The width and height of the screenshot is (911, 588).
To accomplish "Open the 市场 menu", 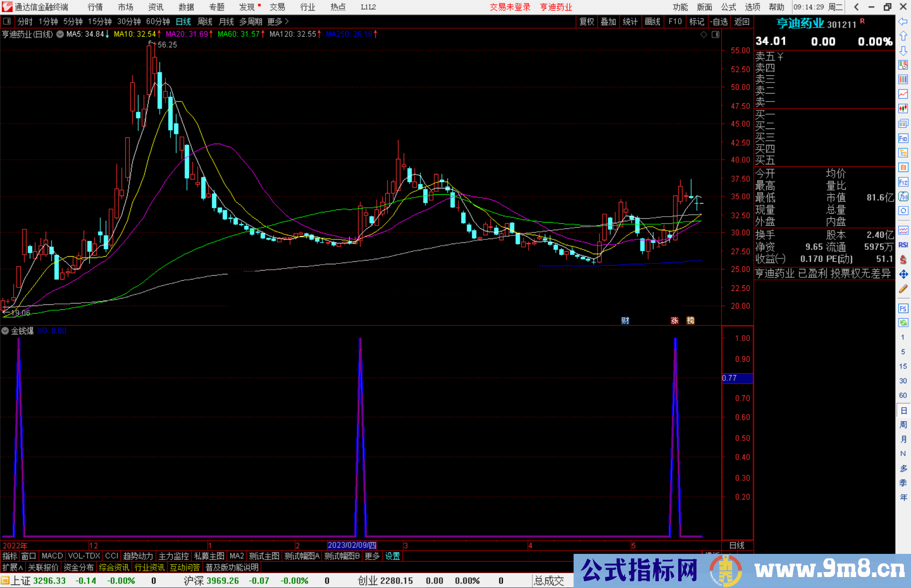I will 126,7.
